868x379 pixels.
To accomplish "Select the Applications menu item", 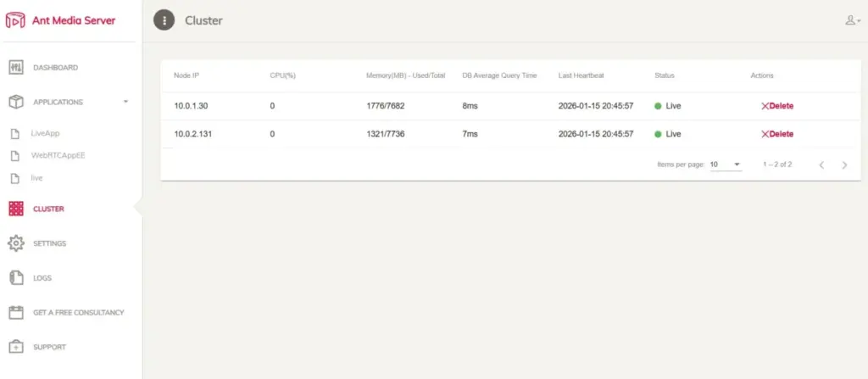I will click(58, 102).
